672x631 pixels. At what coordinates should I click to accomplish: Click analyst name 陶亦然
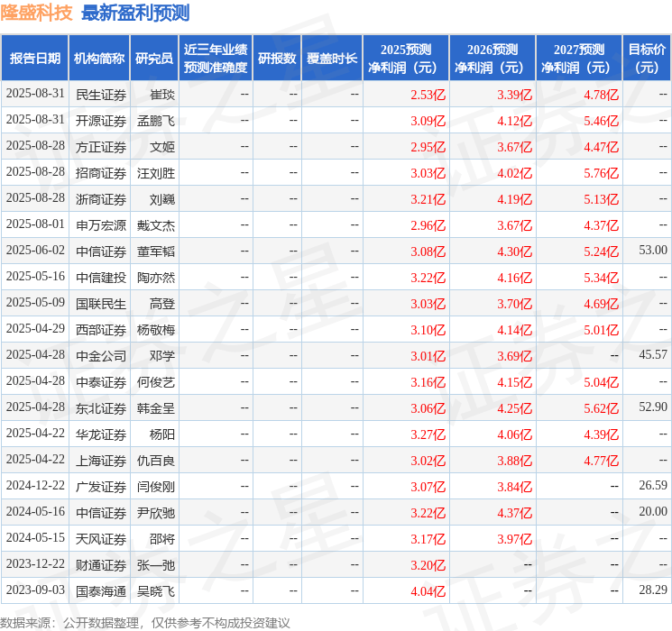[156, 278]
